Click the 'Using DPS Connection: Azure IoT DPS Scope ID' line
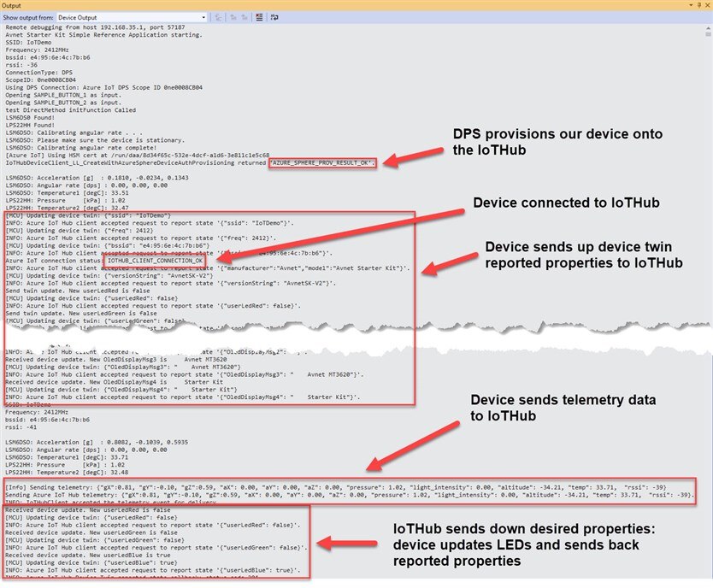 pos(103,87)
